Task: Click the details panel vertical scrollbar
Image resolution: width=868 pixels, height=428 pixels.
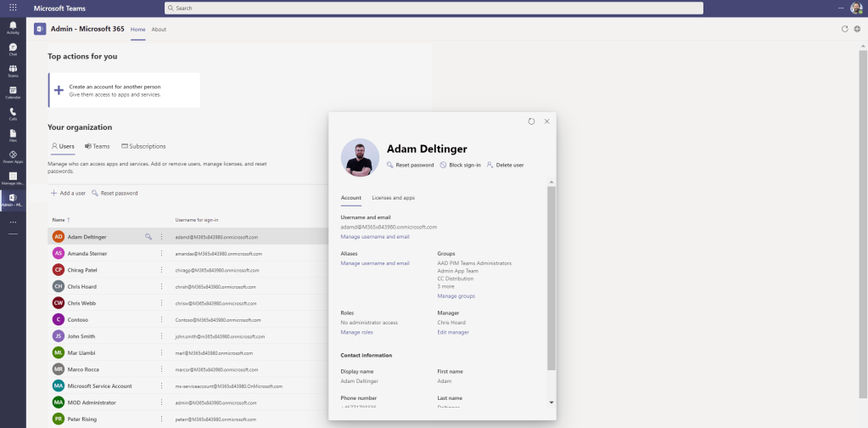Action: coord(552,280)
